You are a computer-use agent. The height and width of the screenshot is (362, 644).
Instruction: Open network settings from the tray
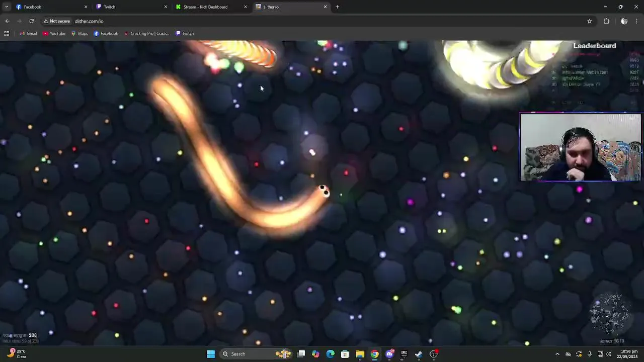coord(600,354)
